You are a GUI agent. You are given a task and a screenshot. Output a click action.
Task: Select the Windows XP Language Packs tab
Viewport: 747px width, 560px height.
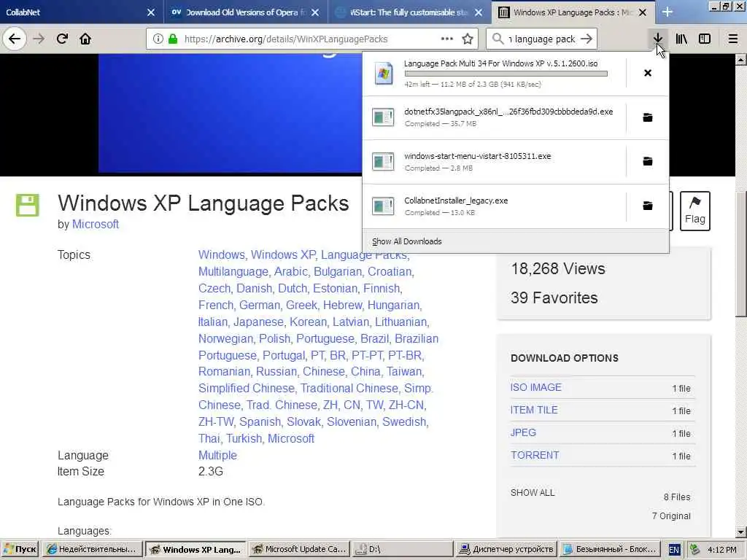[x=573, y=12]
